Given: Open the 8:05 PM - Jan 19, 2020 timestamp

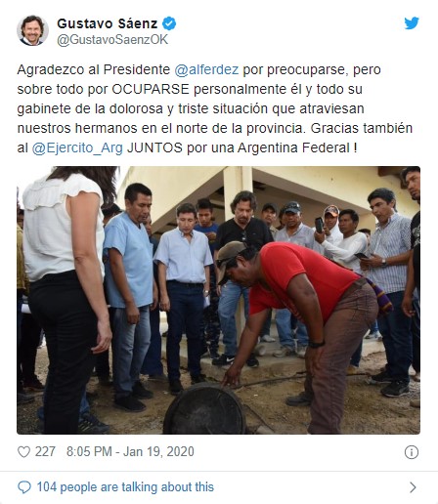Looking at the screenshot, I should pos(130,452).
